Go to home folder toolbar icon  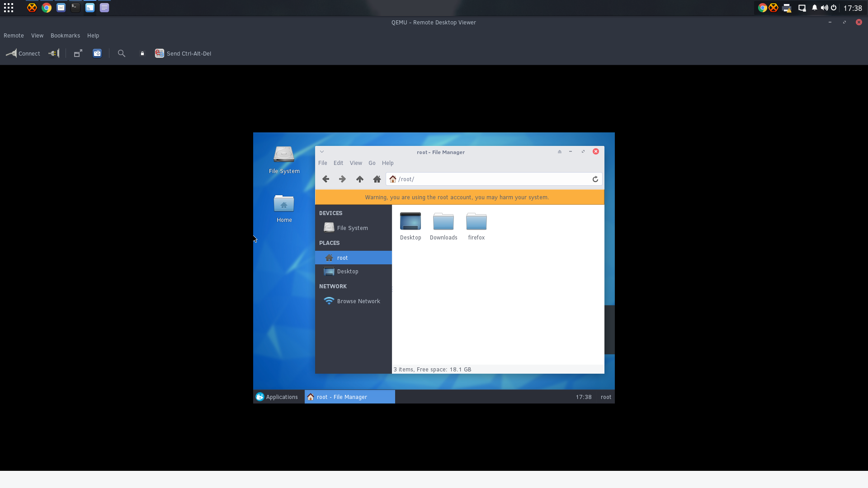(x=377, y=179)
